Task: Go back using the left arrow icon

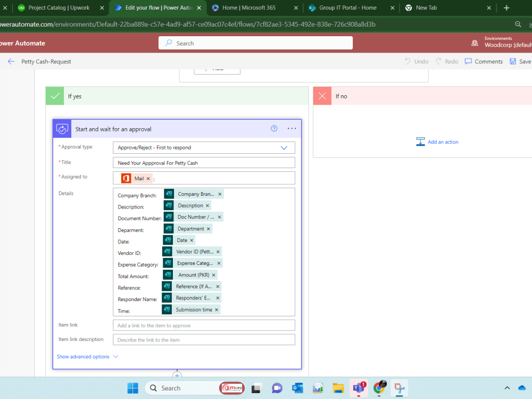Action: (x=11, y=61)
